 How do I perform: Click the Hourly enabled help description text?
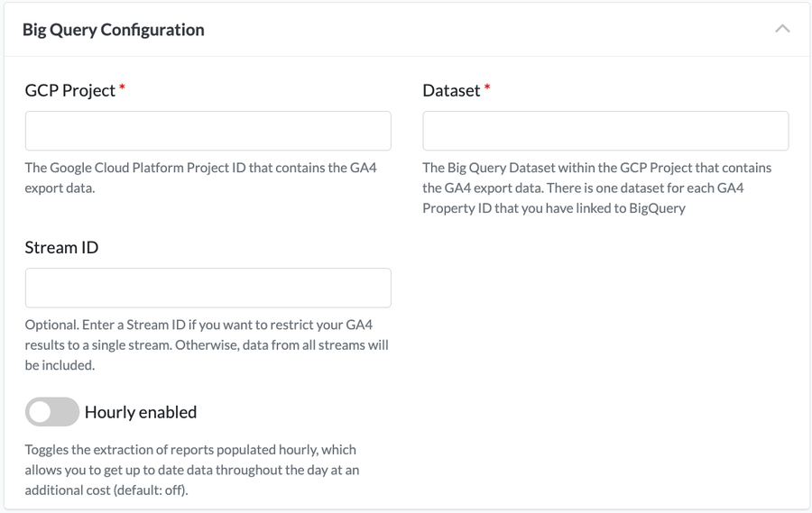tap(191, 469)
